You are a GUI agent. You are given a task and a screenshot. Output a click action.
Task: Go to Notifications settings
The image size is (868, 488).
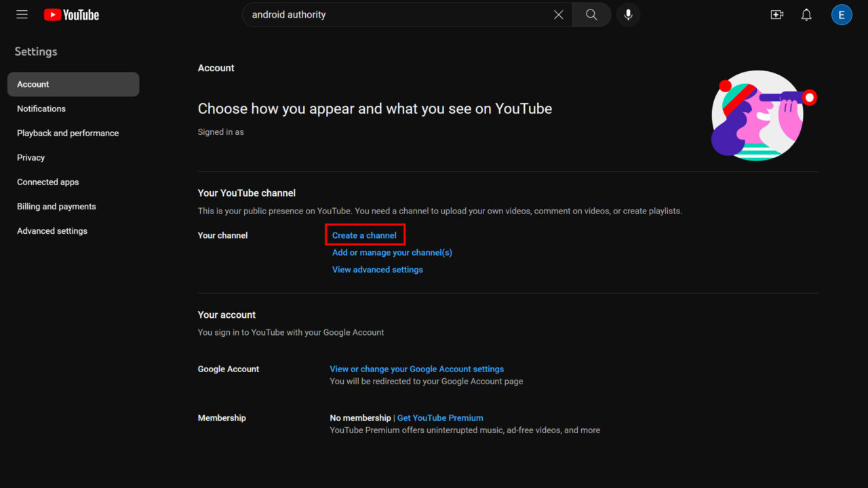[41, 108]
